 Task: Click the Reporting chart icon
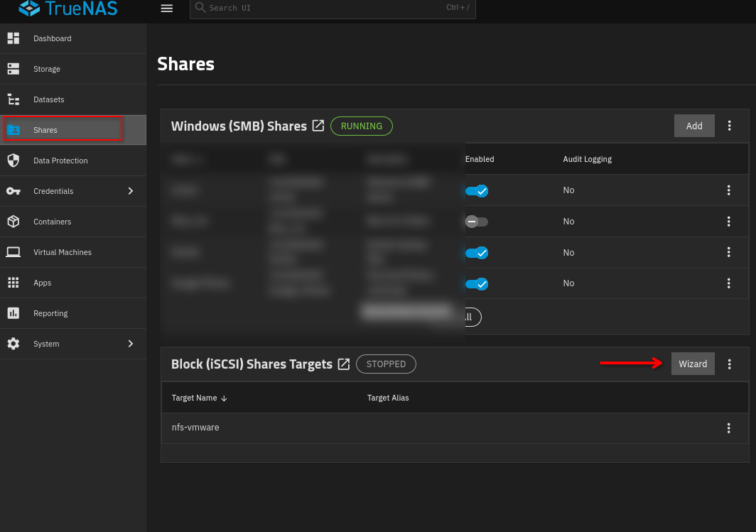[x=13, y=313]
